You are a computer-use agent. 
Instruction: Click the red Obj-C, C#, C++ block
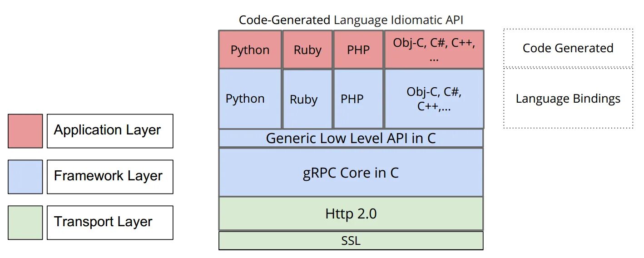pos(434,50)
